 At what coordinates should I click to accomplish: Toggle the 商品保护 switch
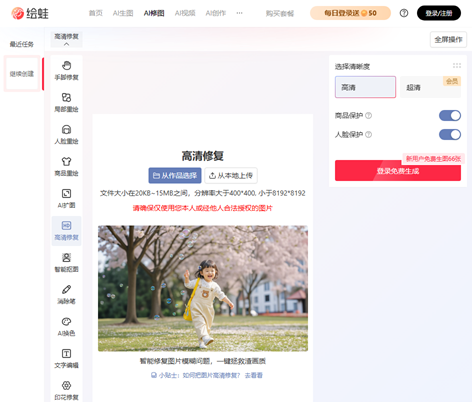pyautogui.click(x=450, y=116)
